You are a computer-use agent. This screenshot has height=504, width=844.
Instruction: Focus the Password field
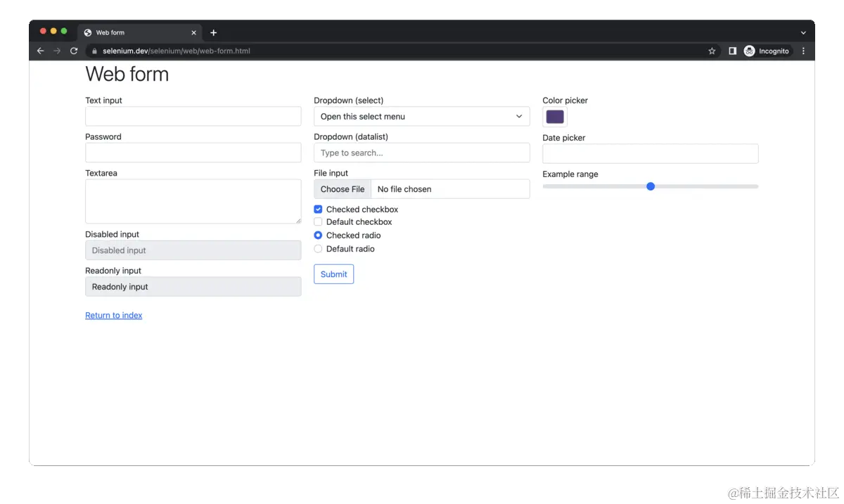tap(193, 153)
